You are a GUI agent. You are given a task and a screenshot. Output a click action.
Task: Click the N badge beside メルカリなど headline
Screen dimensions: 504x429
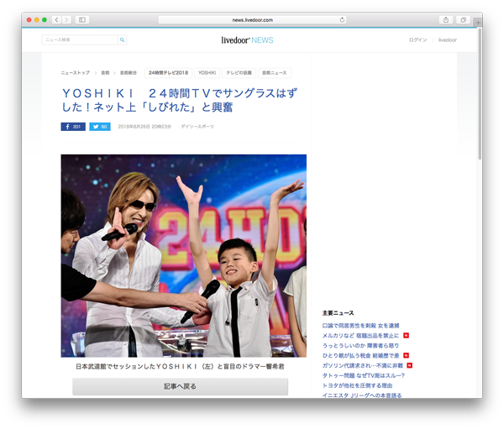tap(406, 336)
